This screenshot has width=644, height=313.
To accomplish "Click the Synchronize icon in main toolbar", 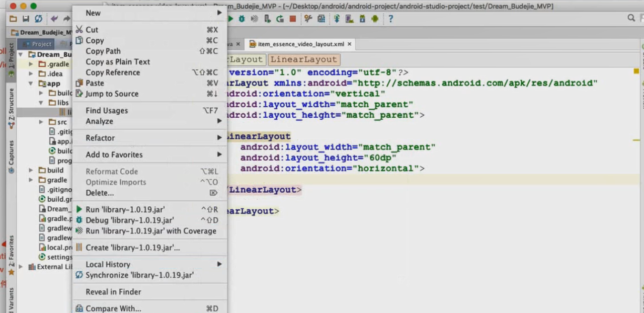I will pos(39,19).
